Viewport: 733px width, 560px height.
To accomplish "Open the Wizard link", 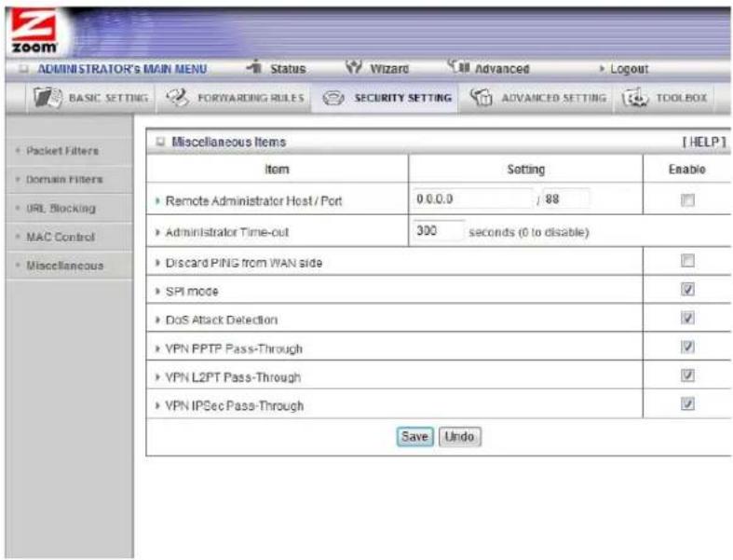I will pyautogui.click(x=389, y=69).
